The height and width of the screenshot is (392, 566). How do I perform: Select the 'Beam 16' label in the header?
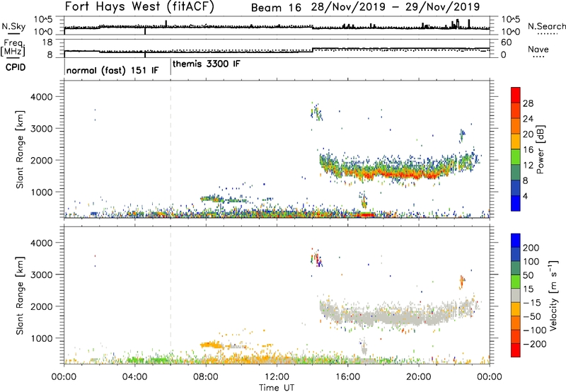276,8
